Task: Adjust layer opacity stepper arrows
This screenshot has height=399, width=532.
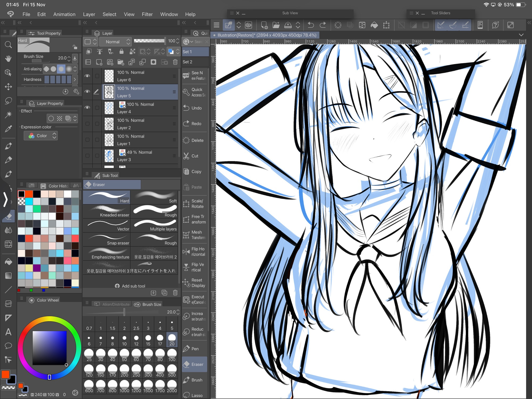Action: 177,41
